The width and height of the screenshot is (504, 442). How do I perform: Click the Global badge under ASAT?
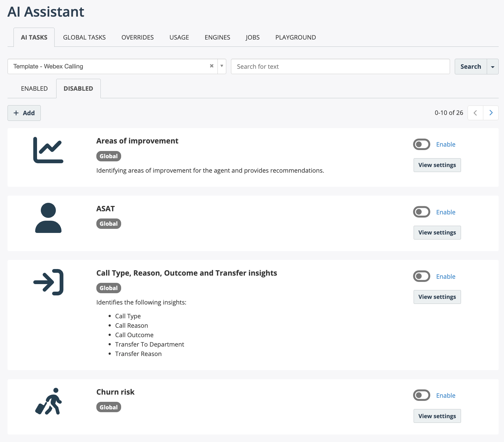(109, 224)
